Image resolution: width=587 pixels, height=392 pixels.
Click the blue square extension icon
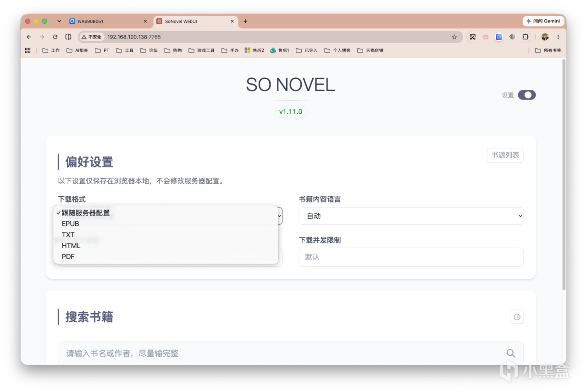click(x=499, y=37)
